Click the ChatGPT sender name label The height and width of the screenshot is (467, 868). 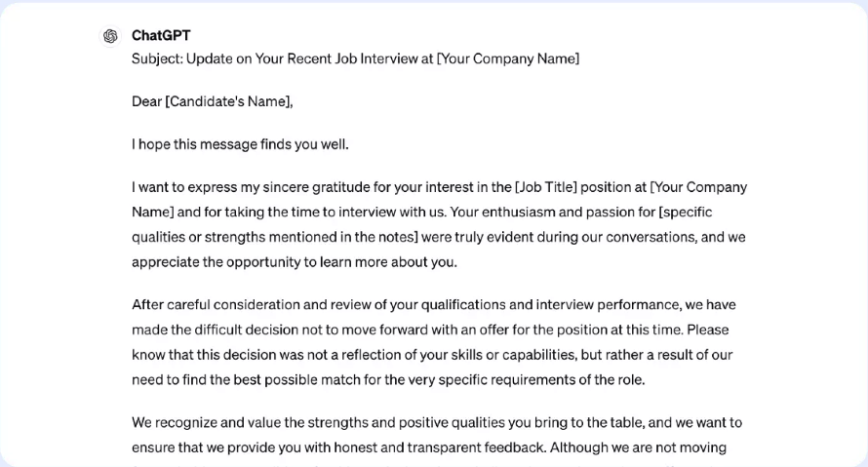(x=161, y=36)
